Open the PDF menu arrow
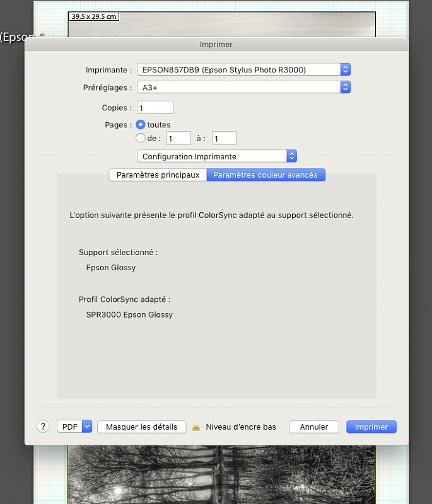The height and width of the screenshot is (504, 432). tap(87, 427)
